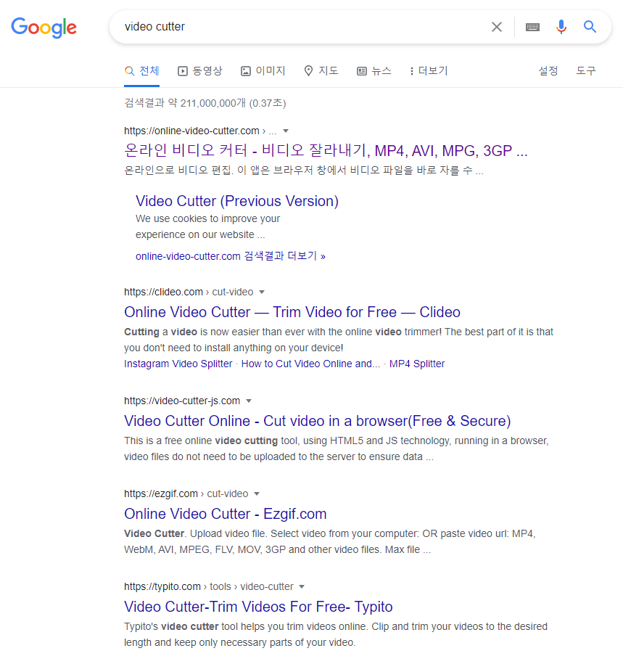Open Online Video Cutter Clideo result

coord(292,312)
